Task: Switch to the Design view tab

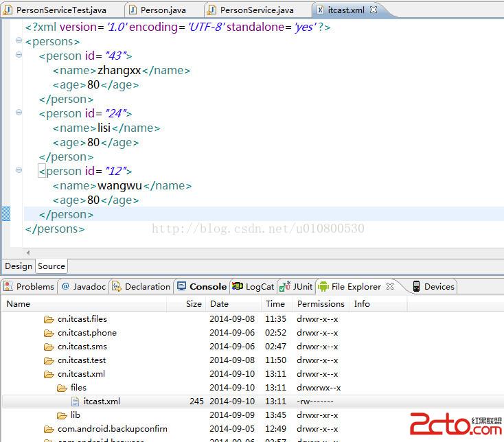Action: pyautogui.click(x=19, y=266)
